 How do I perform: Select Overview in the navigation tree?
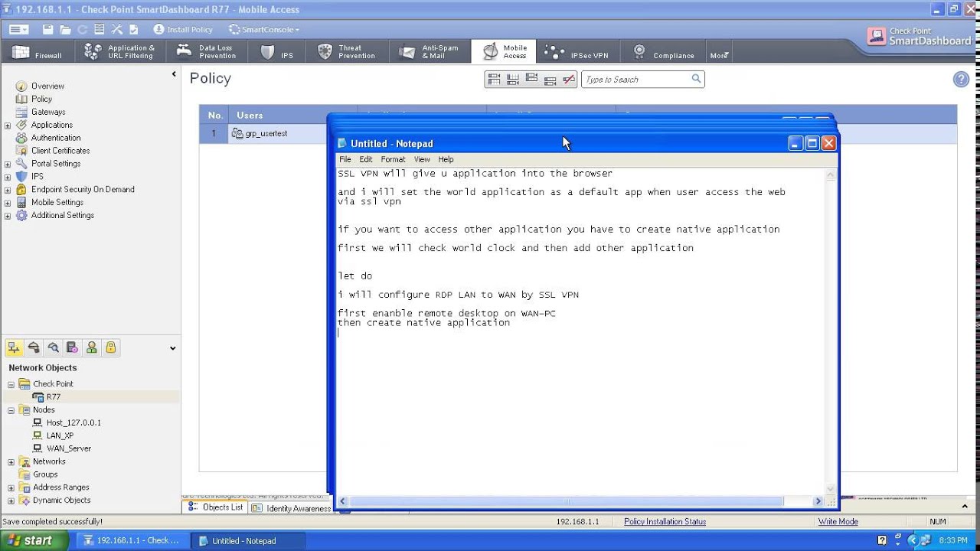pyautogui.click(x=47, y=86)
